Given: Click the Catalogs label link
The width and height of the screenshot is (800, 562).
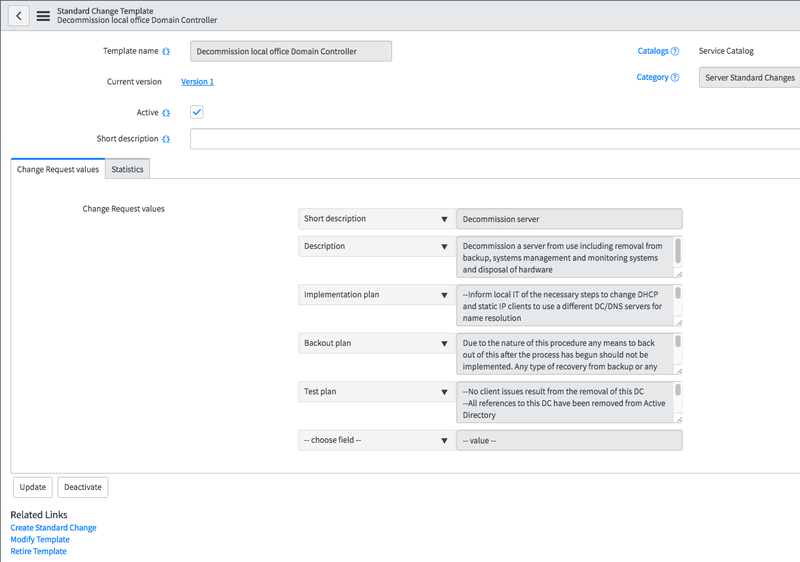Looking at the screenshot, I should pyautogui.click(x=653, y=51).
